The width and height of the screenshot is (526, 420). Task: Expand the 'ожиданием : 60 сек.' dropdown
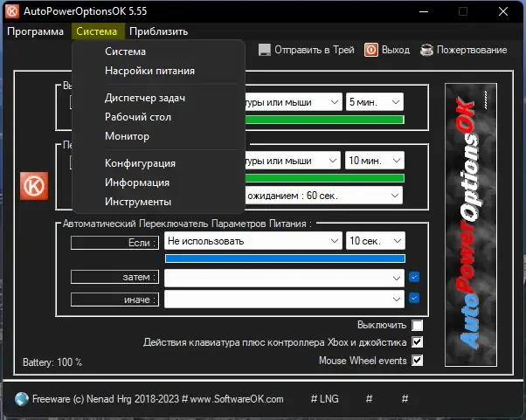[x=323, y=196]
